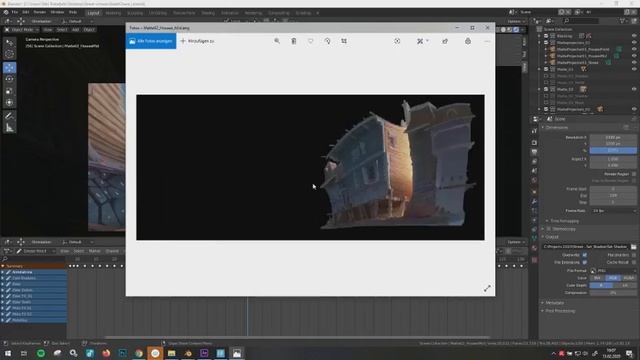
Task: Open Blender's File menu
Action: click(x=15, y=12)
